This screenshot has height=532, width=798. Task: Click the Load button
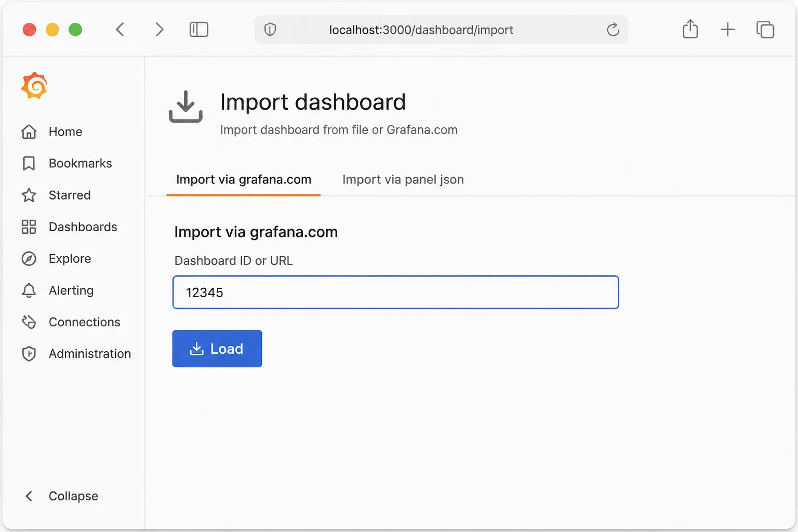click(217, 349)
